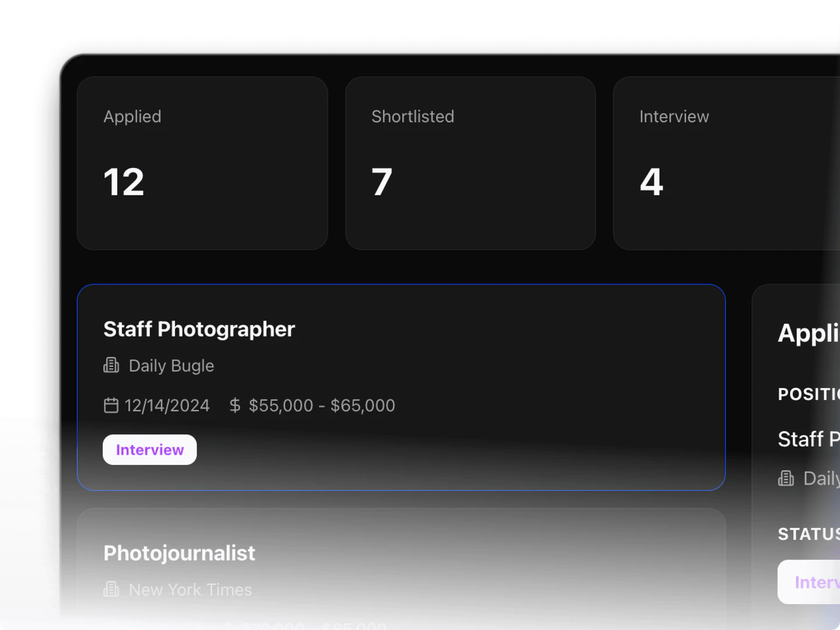Click the position title in the details panel
The width and height of the screenshot is (840, 630).
click(x=808, y=439)
